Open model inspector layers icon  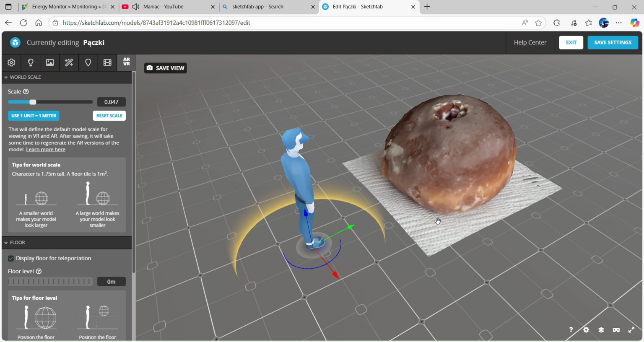coord(601,330)
